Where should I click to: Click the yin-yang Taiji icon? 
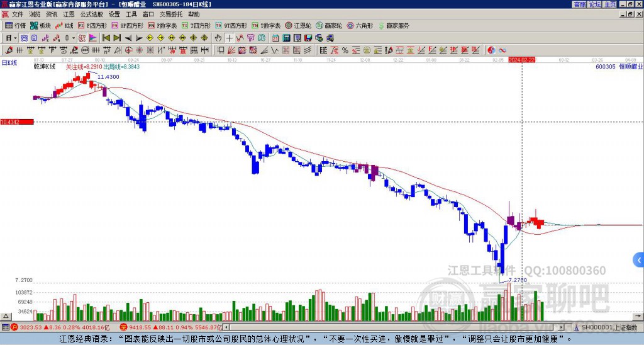[491, 50]
